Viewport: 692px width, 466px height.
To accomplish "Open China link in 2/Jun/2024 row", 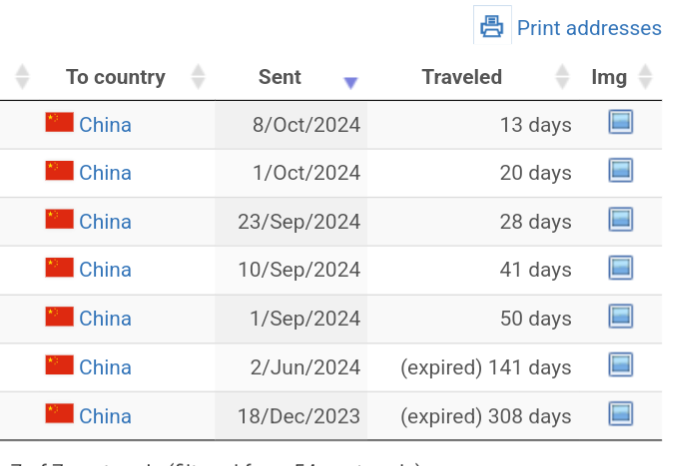I will pos(105,368).
